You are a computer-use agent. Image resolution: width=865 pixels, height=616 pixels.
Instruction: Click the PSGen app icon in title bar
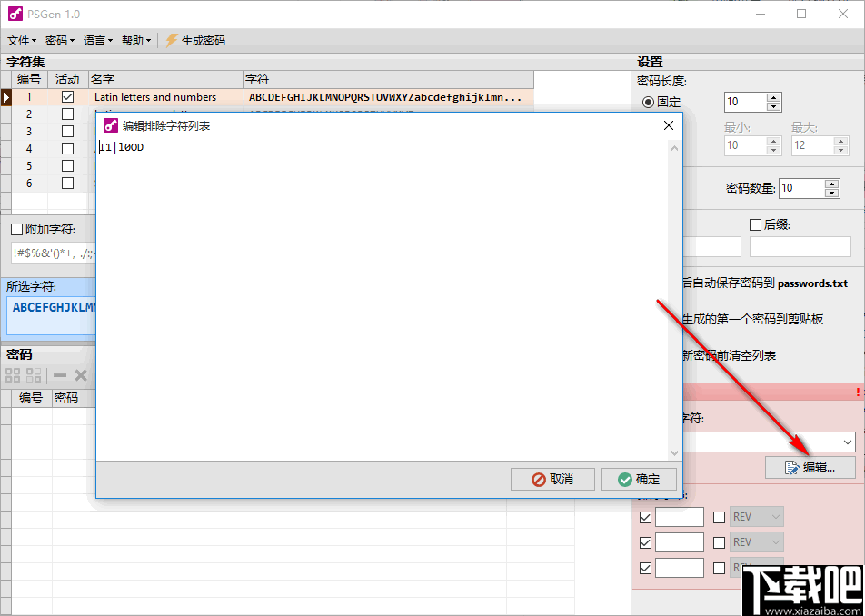[15, 14]
